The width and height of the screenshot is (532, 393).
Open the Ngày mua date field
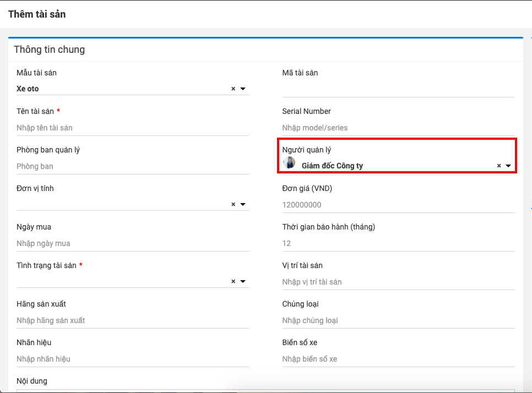click(132, 243)
